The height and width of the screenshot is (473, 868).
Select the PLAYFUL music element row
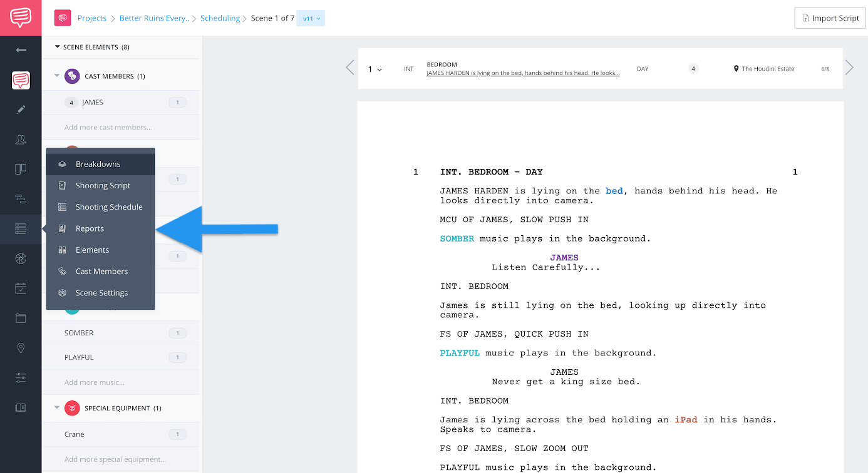click(120, 358)
